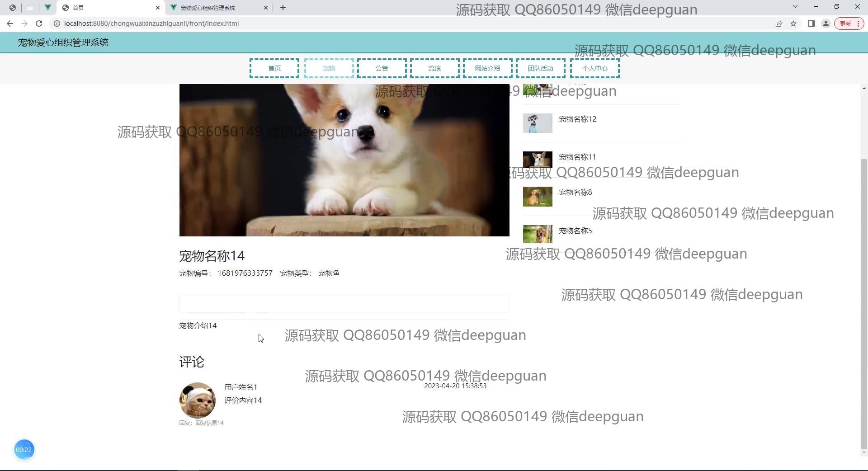Open 网站介绍 navigation menu item
Screen dimensions: 868x471
(x=488, y=68)
